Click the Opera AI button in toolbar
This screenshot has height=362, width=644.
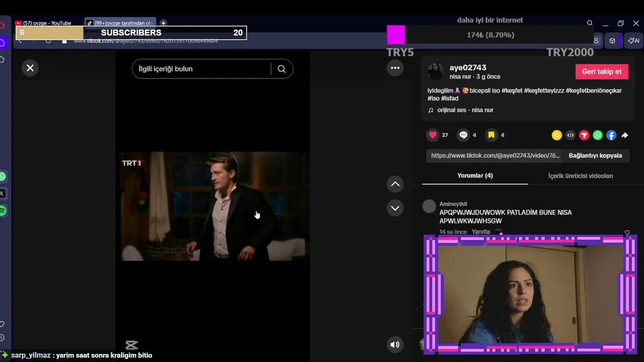634,41
